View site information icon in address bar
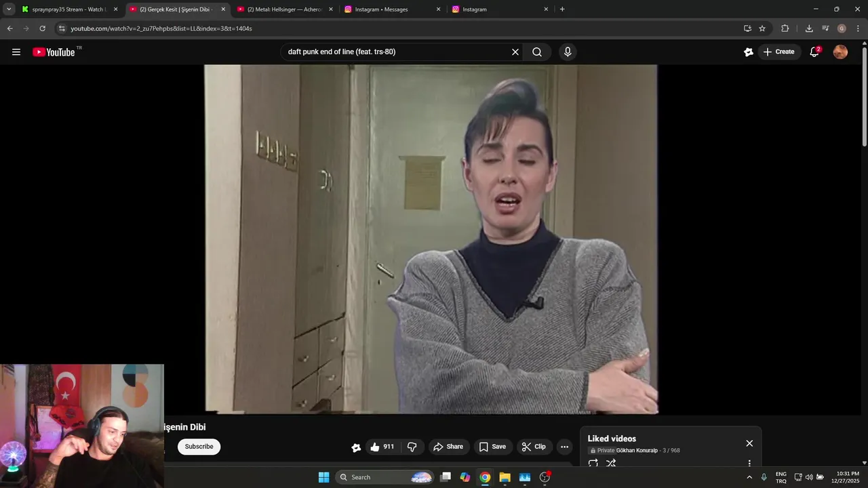This screenshot has height=488, width=868. coord(62,28)
